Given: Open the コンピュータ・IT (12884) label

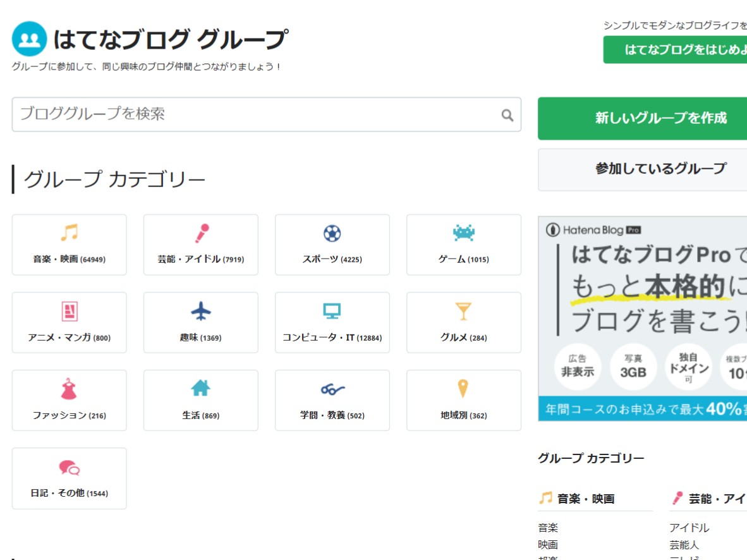Looking at the screenshot, I should point(332,338).
